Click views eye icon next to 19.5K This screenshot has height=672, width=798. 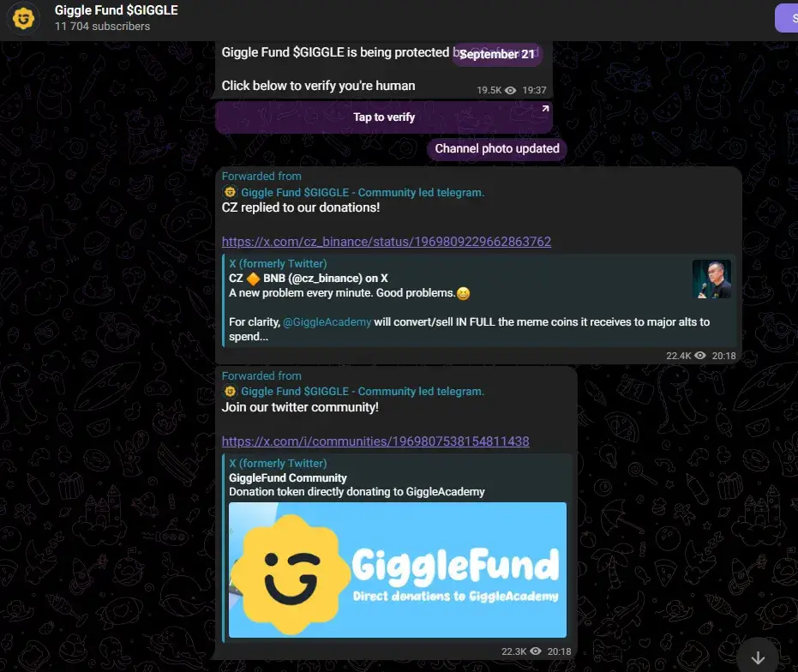click(x=511, y=90)
